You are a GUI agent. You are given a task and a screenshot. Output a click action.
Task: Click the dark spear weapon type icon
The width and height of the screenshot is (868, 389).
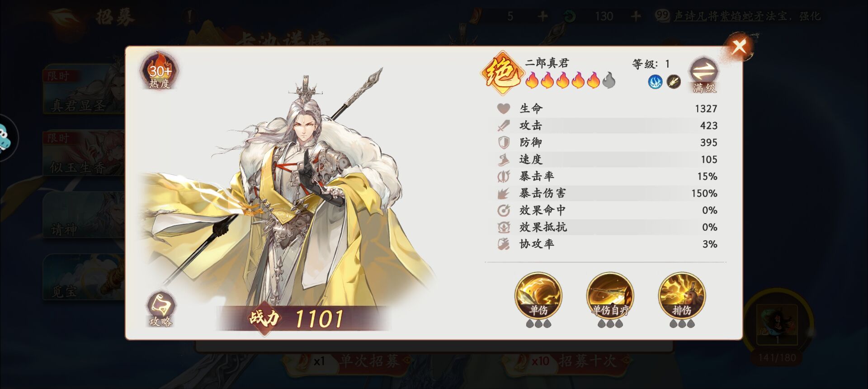[x=674, y=82]
